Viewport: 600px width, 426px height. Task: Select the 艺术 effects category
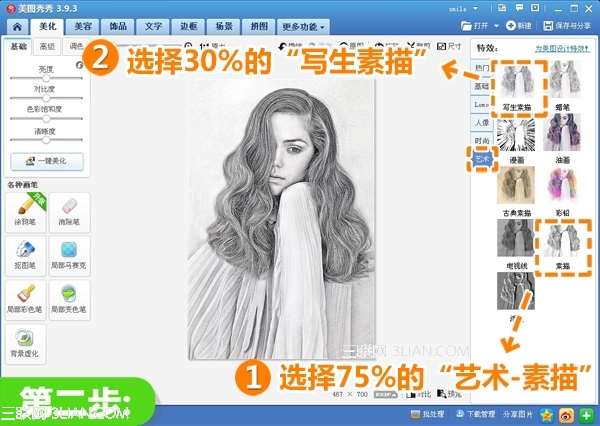482,158
